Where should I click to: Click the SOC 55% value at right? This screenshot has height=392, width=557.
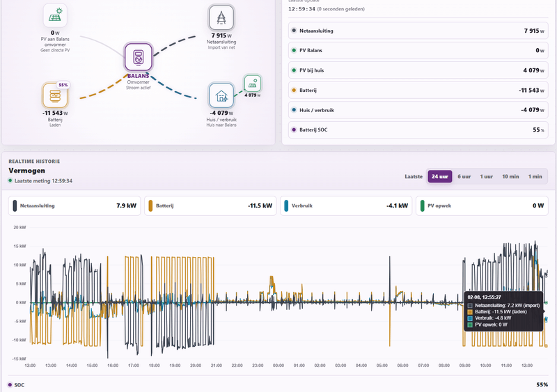point(542,384)
